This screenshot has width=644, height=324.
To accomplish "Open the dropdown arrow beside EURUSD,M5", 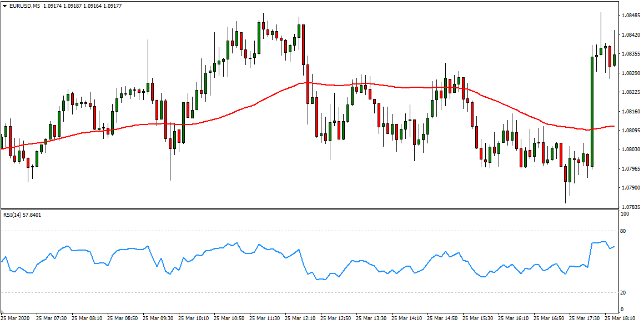I will click(x=4, y=6).
